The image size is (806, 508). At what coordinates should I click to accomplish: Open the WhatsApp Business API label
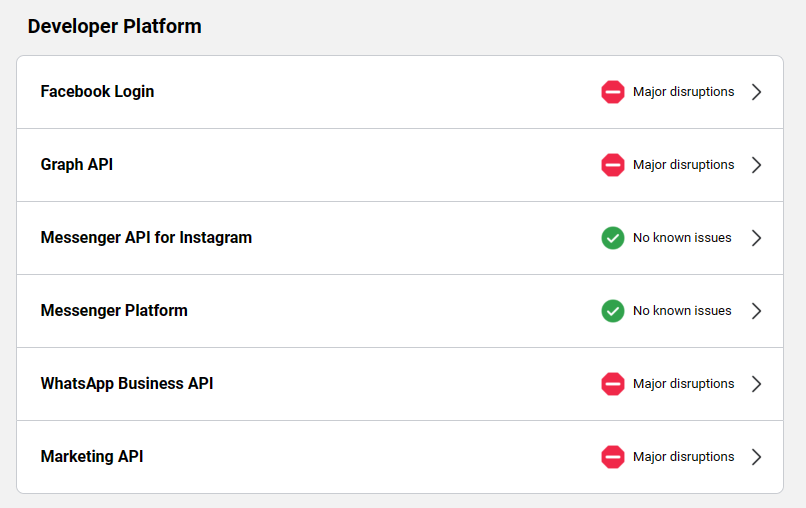coord(126,384)
